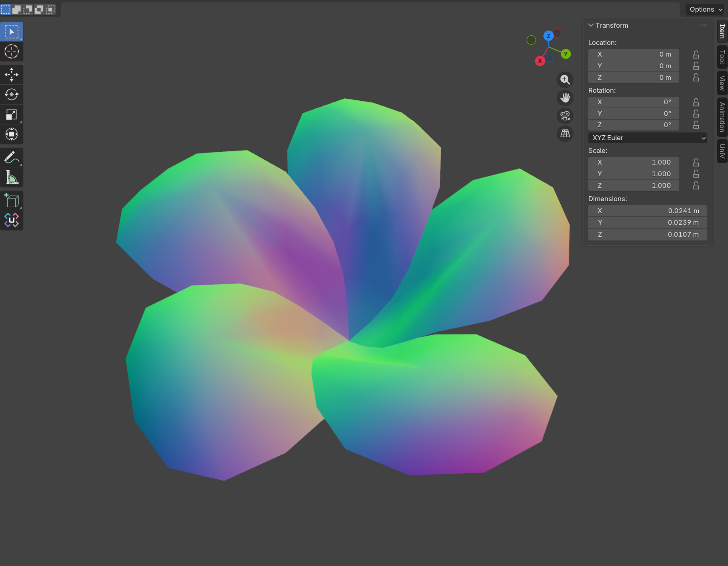This screenshot has width=728, height=566.
Task: Toggle lock for Scale Y
Action: [696, 174]
